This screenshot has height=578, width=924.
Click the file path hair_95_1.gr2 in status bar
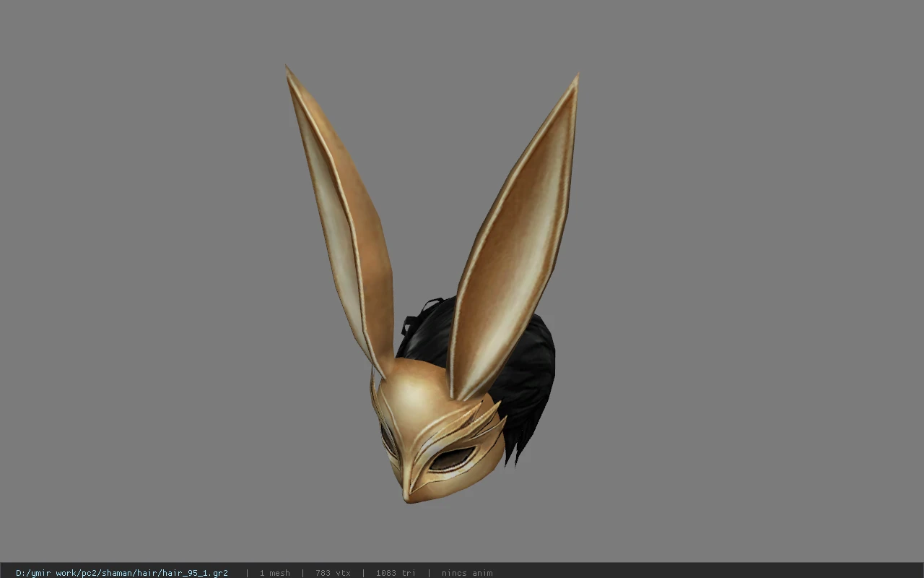click(122, 573)
